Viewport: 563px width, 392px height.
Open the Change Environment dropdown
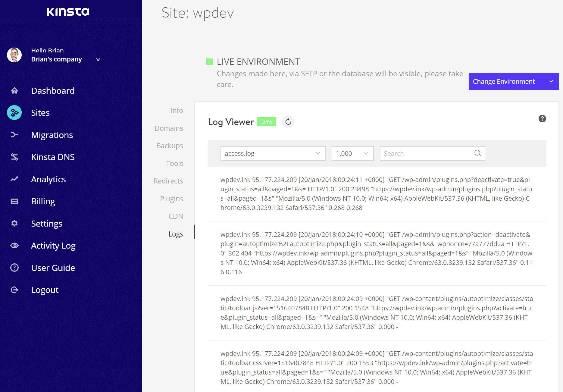(514, 81)
